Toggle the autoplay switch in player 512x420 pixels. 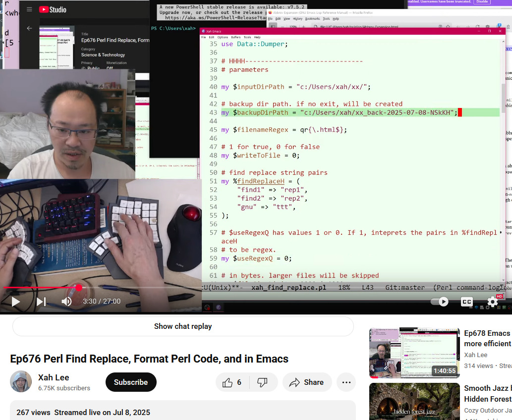[x=440, y=302]
